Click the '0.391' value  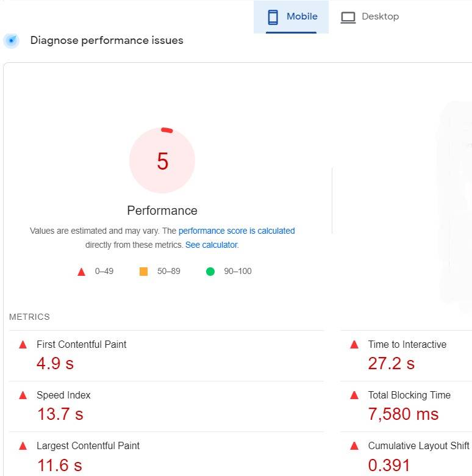(x=389, y=465)
